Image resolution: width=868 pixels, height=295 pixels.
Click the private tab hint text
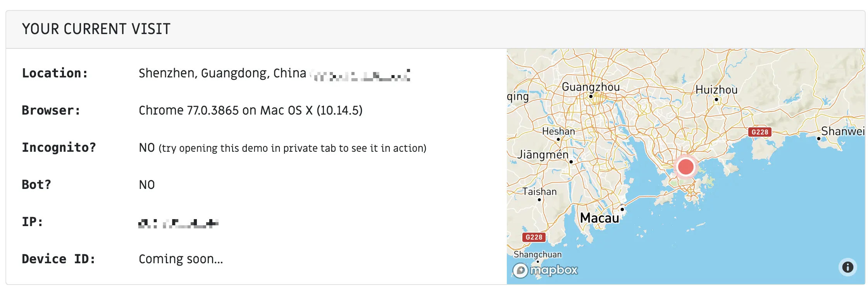[292, 148]
